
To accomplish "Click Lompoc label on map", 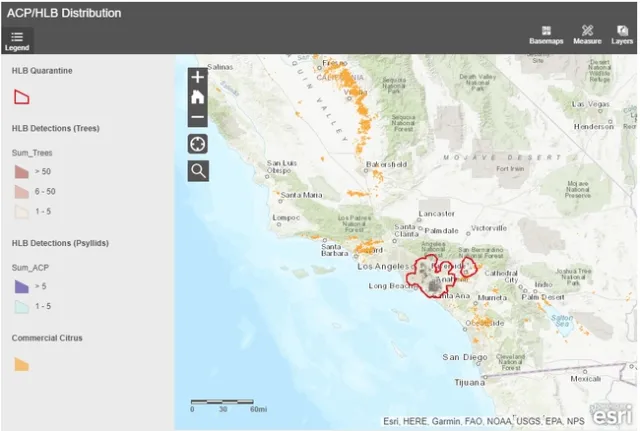I will pyautogui.click(x=286, y=218).
